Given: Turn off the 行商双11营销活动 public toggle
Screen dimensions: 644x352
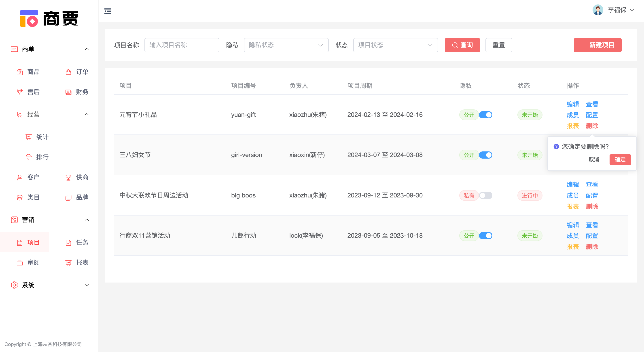Looking at the screenshot, I should tap(485, 235).
